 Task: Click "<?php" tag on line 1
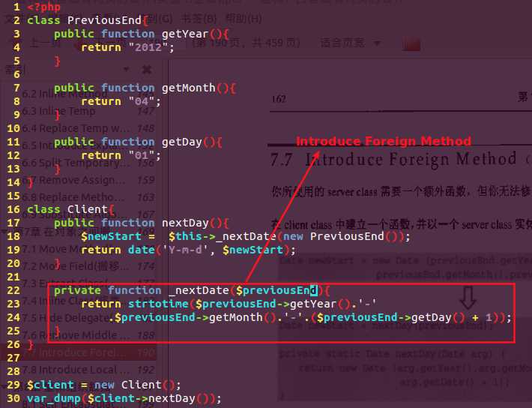point(43,7)
